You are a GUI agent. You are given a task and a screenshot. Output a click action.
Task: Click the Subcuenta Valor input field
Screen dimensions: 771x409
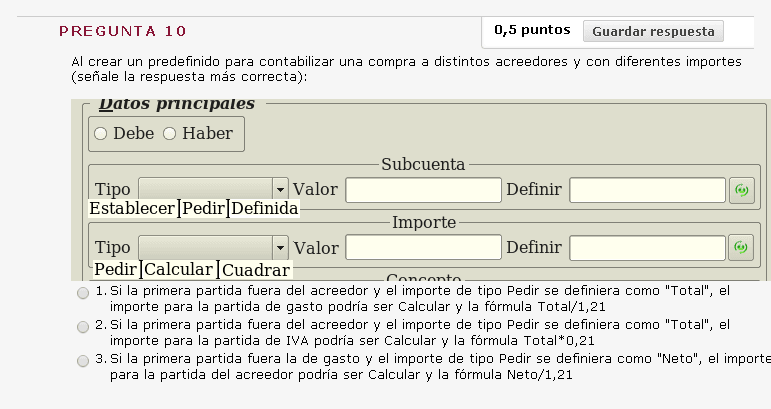[x=423, y=189]
